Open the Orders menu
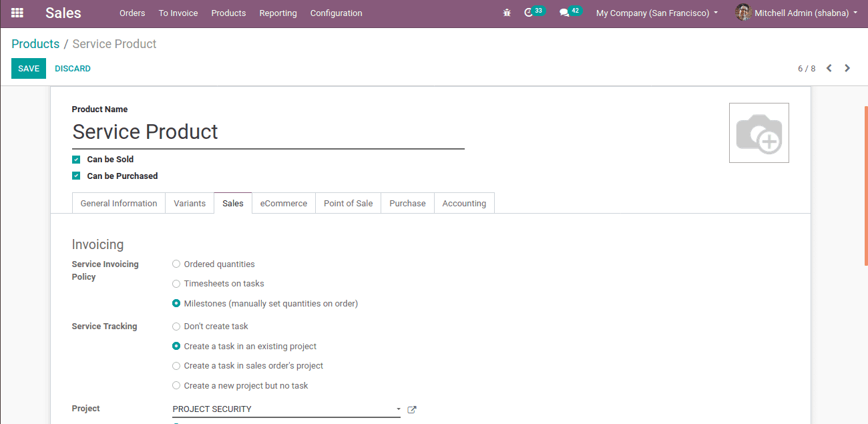868x424 pixels. (x=132, y=13)
